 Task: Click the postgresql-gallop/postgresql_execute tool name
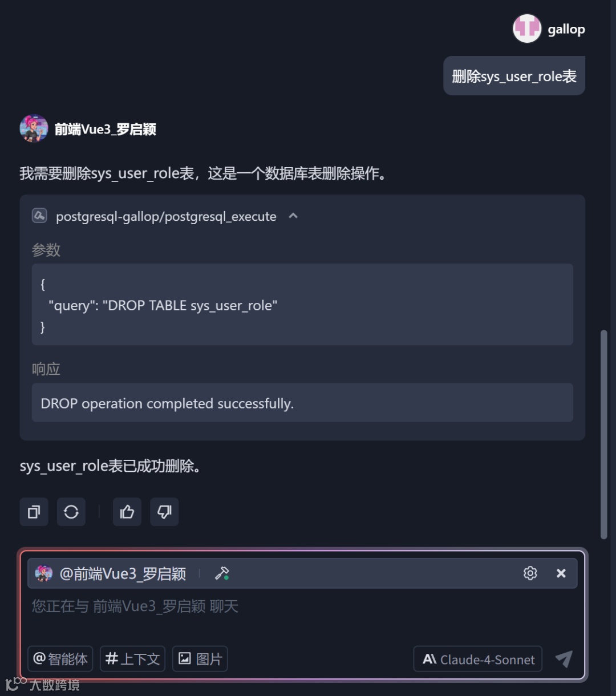166,216
